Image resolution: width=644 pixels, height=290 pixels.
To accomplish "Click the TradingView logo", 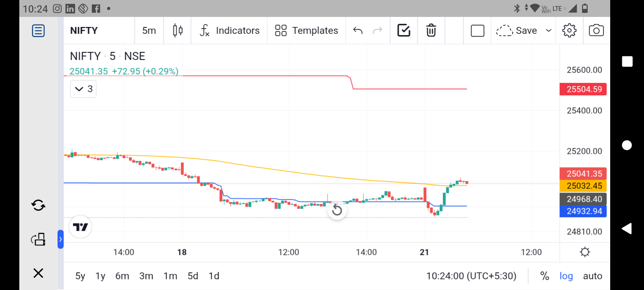I will (x=80, y=227).
